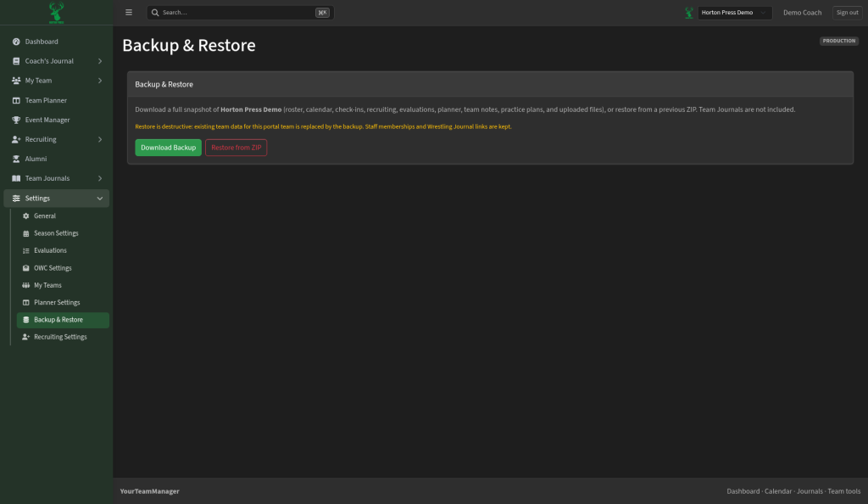
Task: Toggle the sidebar with the hamburger icon
Action: pos(129,12)
